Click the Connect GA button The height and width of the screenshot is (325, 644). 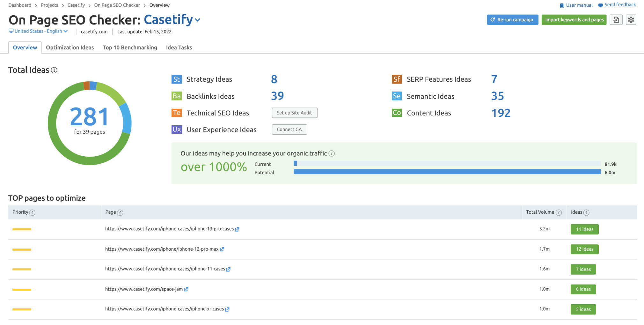click(x=289, y=129)
